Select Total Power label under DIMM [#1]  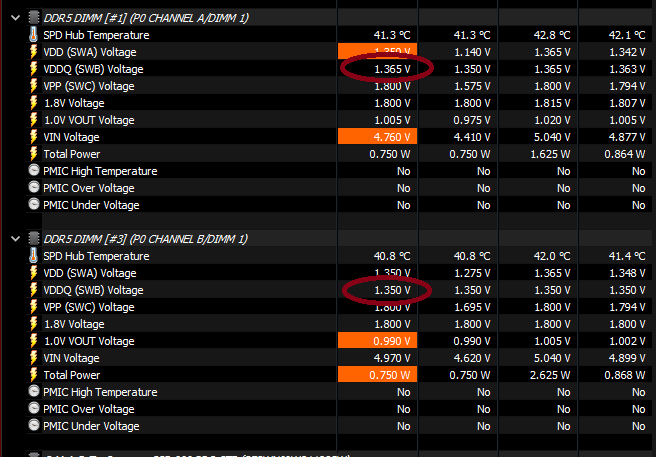tap(72, 154)
